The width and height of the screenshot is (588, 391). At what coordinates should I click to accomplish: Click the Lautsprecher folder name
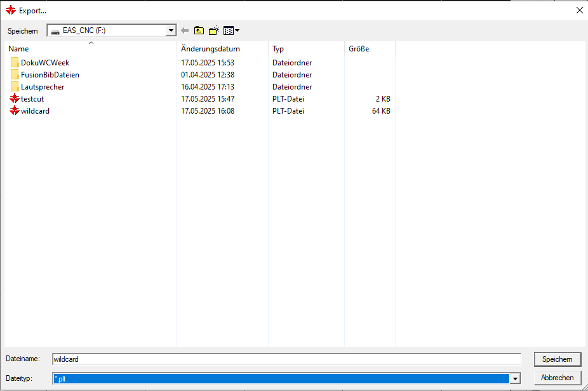(x=43, y=86)
